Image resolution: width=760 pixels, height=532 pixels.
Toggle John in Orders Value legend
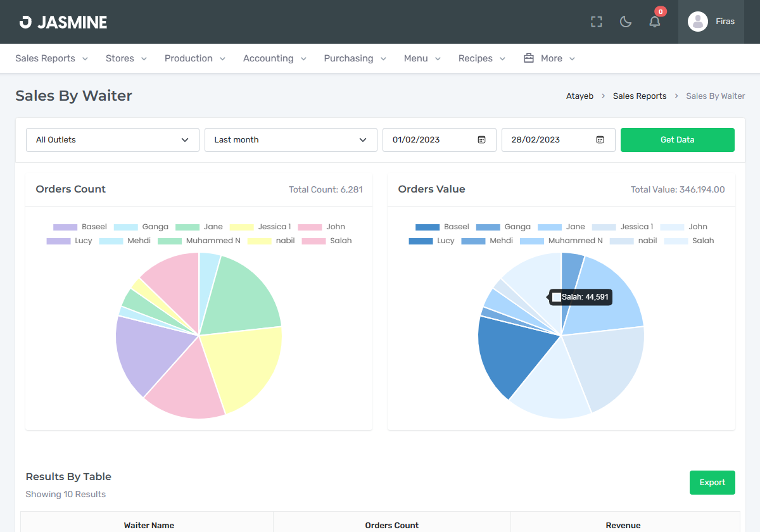click(683, 227)
